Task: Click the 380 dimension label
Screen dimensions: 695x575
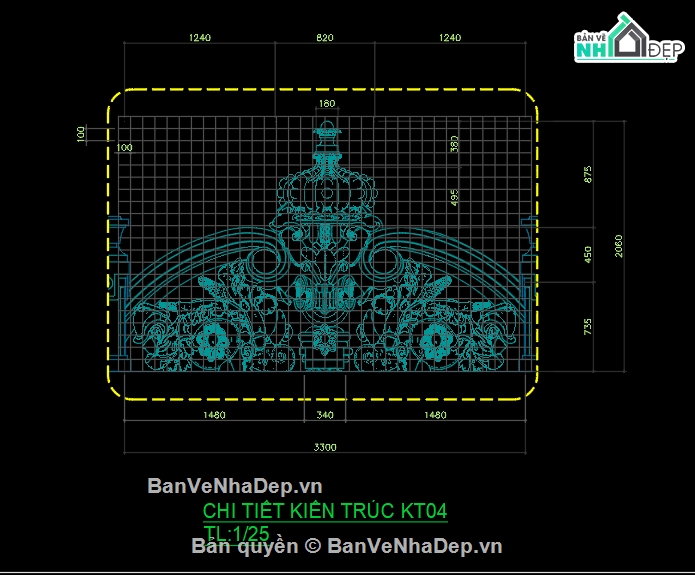Action: pyautogui.click(x=453, y=144)
